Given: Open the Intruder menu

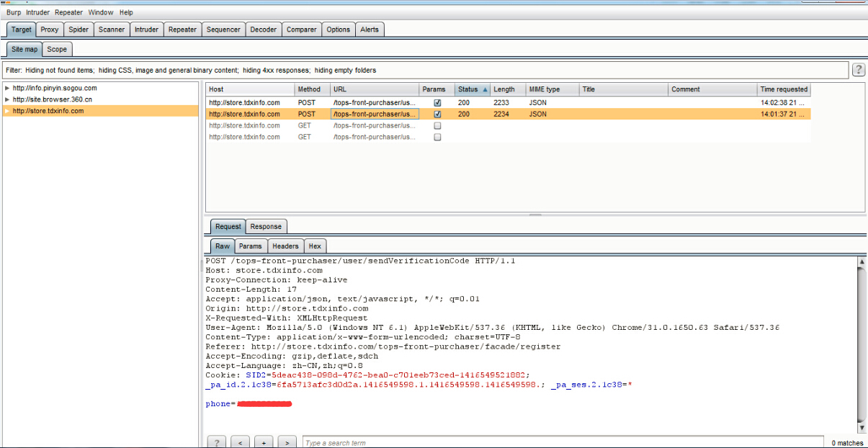Looking at the screenshot, I should (38, 12).
